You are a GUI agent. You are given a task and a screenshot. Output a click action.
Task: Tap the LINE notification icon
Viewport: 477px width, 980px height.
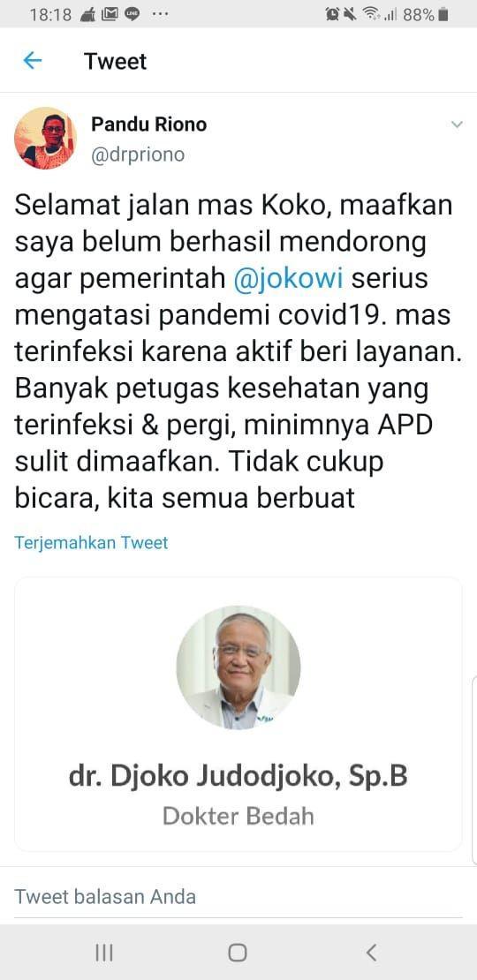point(132,14)
